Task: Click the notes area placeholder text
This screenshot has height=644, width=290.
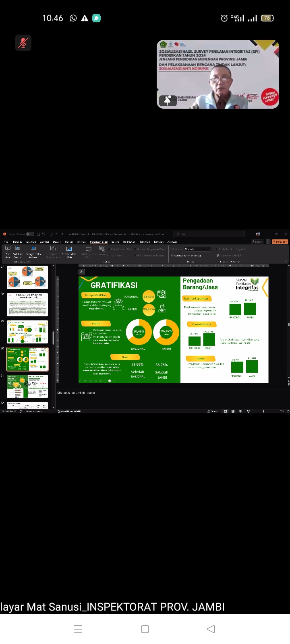Action: (x=77, y=392)
